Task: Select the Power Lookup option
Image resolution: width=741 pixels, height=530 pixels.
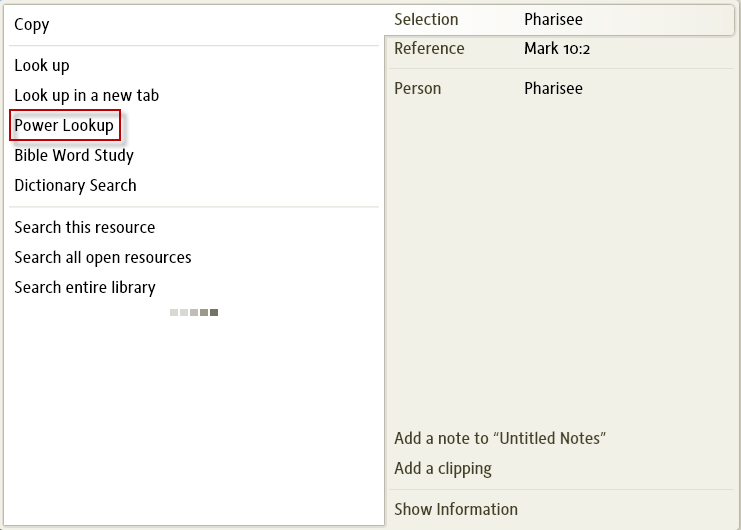Action: (64, 126)
